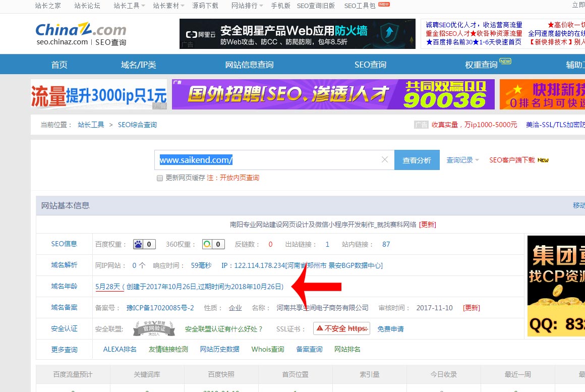Click the 域名备案 row label
This screenshot has height=392, width=585.
tap(64, 308)
